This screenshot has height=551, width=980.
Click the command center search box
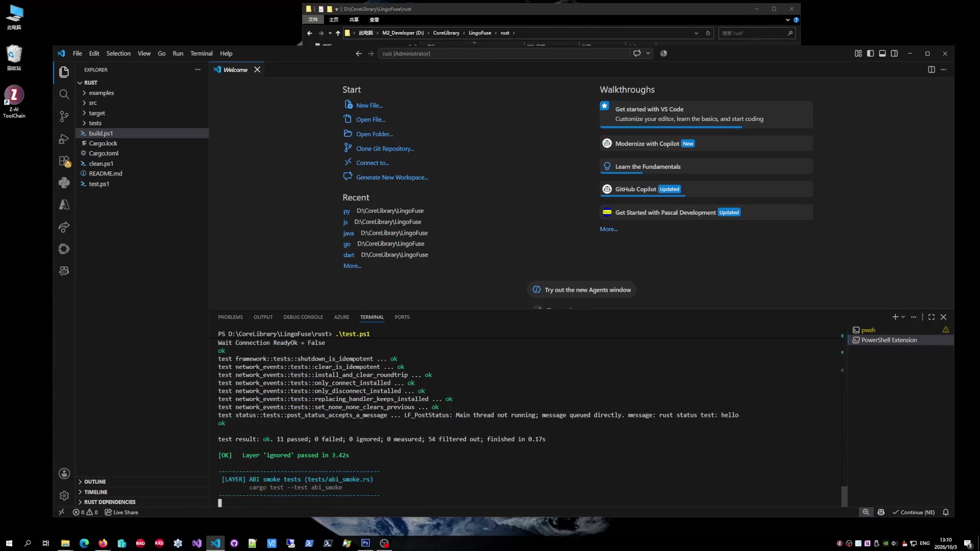pos(503,53)
